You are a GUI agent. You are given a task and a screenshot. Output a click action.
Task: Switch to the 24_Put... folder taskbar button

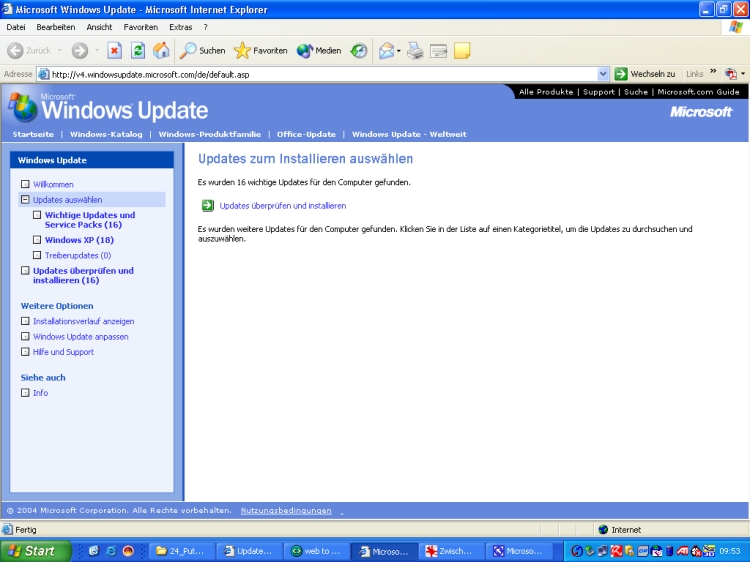(181, 551)
